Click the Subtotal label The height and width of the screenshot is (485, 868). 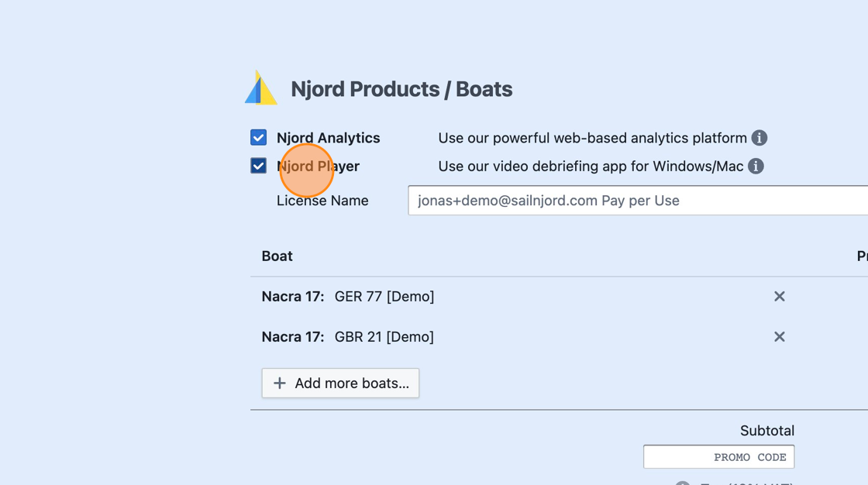[767, 431]
